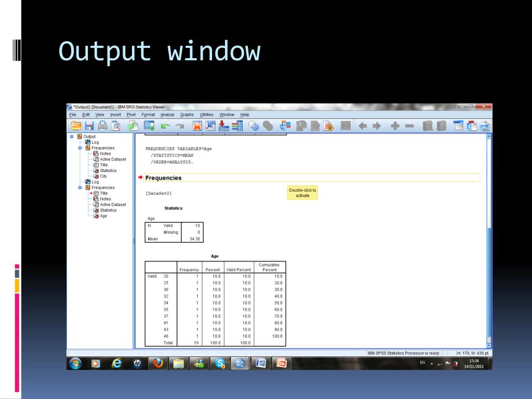The width and height of the screenshot is (532, 399).
Task: Click the Age table title
Action: point(215,256)
